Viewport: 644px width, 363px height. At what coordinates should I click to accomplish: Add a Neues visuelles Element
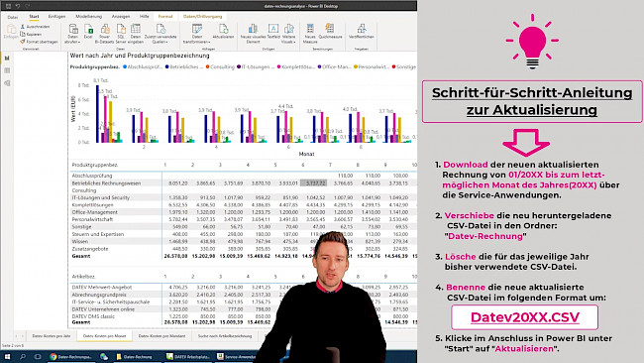tap(253, 34)
